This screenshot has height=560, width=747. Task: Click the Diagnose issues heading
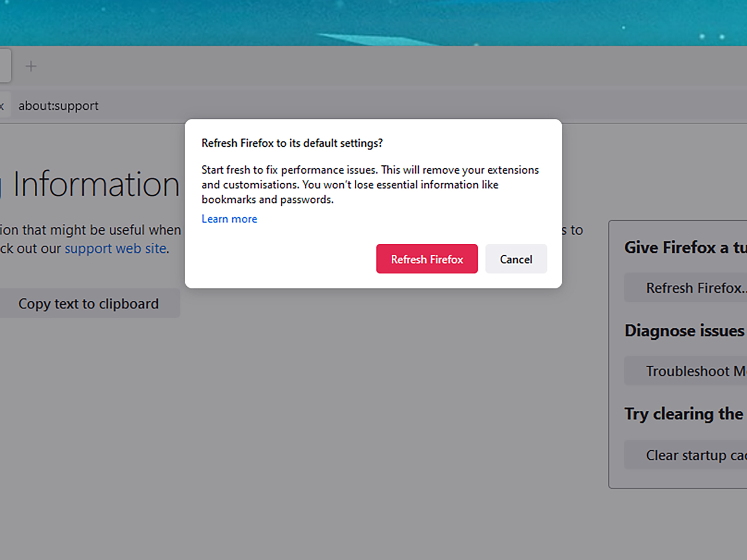click(684, 331)
